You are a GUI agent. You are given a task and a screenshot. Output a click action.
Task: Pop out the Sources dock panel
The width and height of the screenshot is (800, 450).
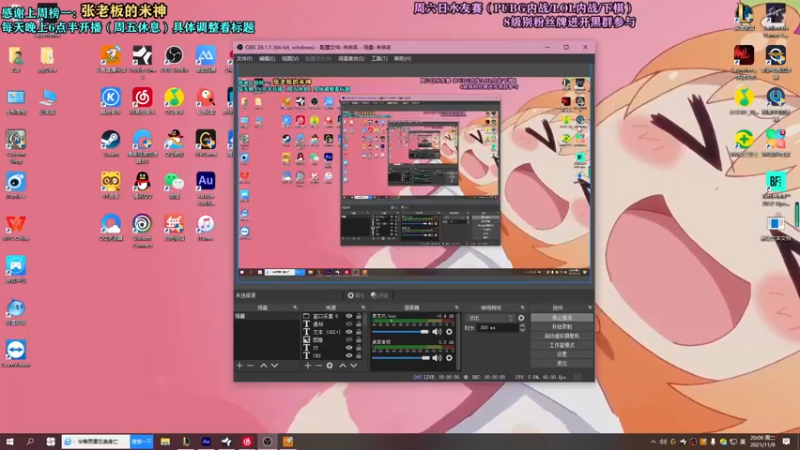[x=363, y=308]
